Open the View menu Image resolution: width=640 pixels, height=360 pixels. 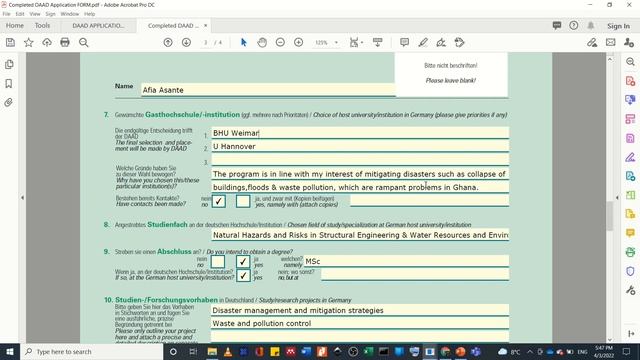point(35,14)
